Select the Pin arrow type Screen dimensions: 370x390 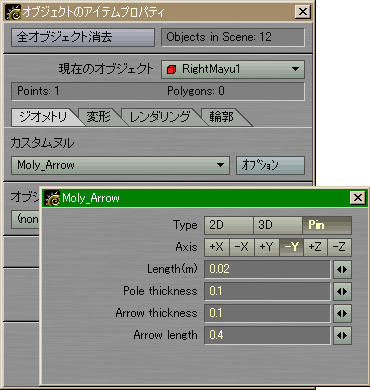[x=327, y=225]
